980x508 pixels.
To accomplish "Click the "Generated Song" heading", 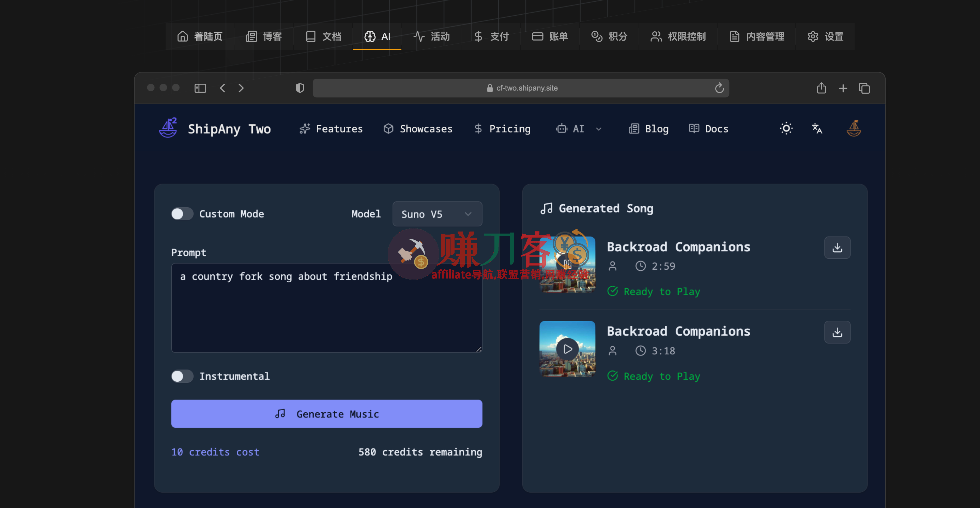I will pyautogui.click(x=606, y=208).
